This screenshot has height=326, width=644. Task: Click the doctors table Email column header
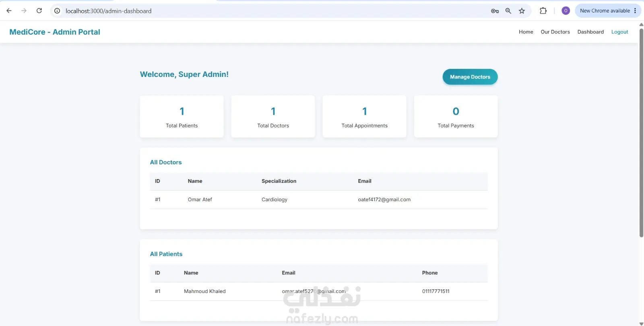click(x=365, y=181)
